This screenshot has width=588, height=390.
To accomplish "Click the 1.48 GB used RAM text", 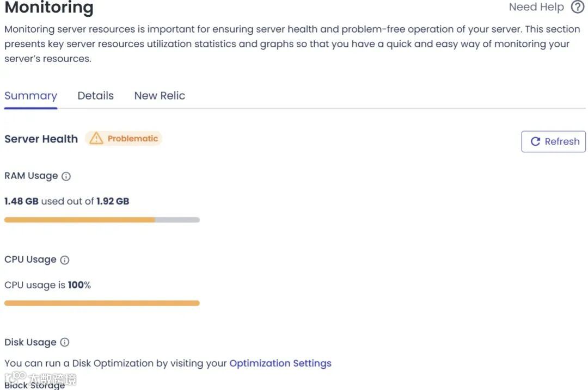I will point(22,201).
